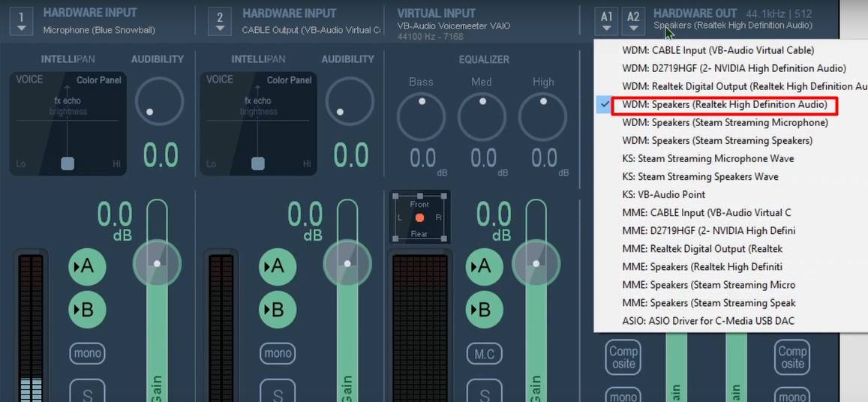Click Speakers (Realtek) name under Hardware Out

tap(733, 25)
